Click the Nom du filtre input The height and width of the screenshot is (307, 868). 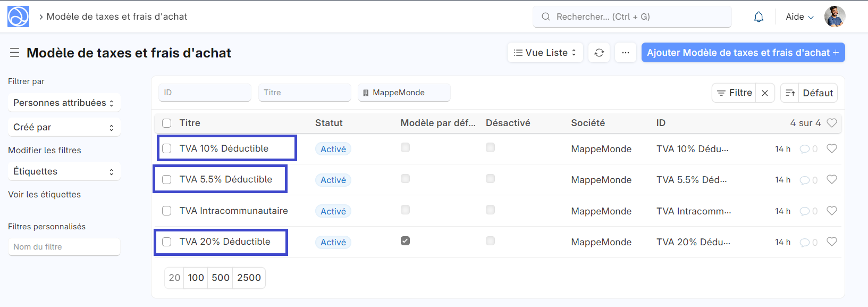pyautogui.click(x=64, y=247)
